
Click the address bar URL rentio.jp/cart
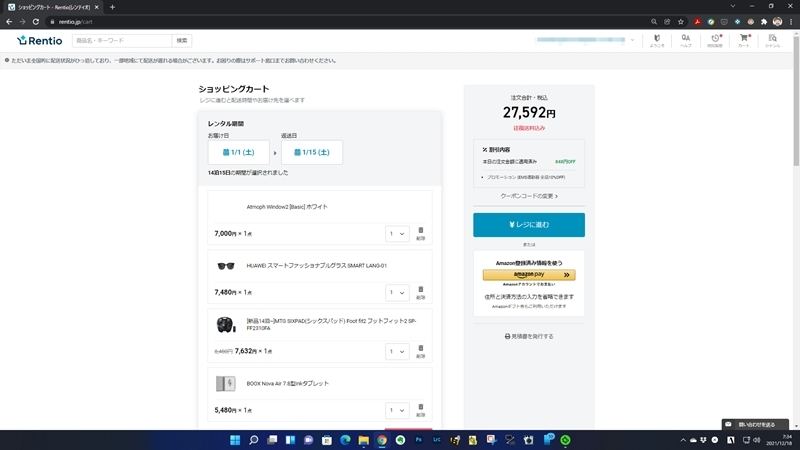(76, 22)
